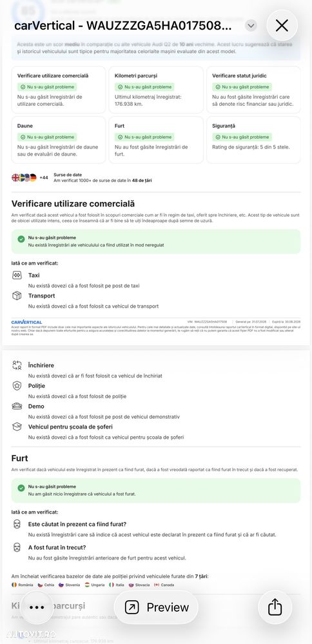Image resolution: width=312 pixels, height=644 pixels.
Task: Click the currently wanted as stolen thief icon
Action: click(17, 524)
